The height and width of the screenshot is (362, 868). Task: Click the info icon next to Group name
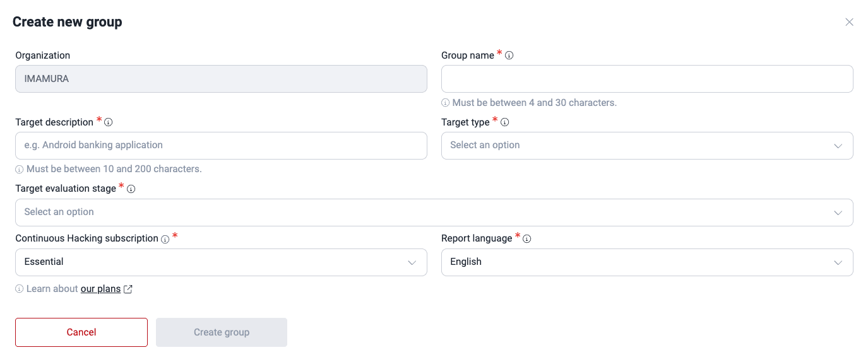(x=509, y=55)
